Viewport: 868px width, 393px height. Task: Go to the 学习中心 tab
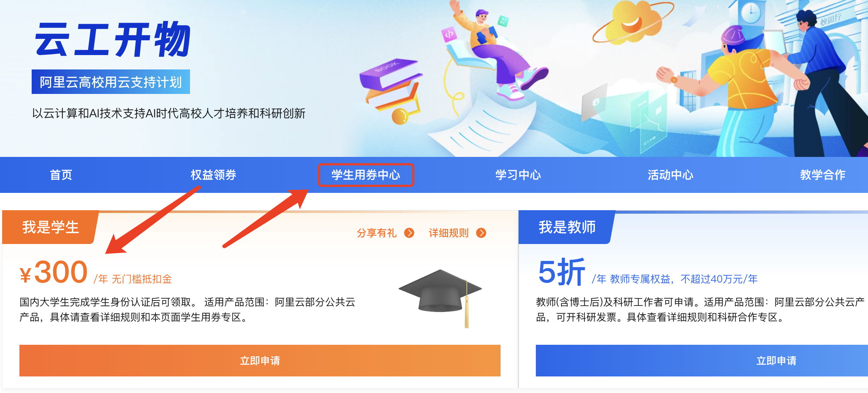518,175
